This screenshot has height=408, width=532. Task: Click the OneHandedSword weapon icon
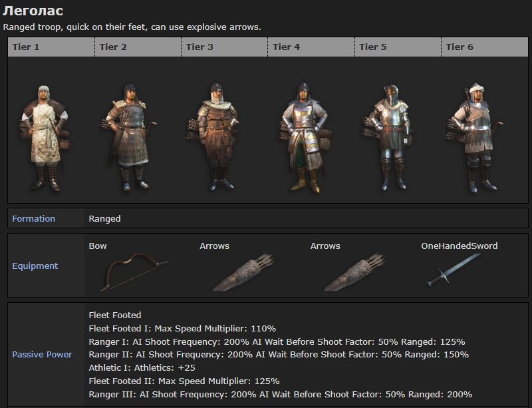pos(450,273)
